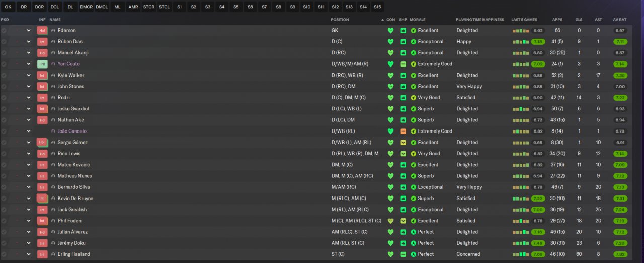This screenshot has width=644, height=263.
Task: Toggle the PKD pick circle for Rodri
Action: pyautogui.click(x=4, y=98)
